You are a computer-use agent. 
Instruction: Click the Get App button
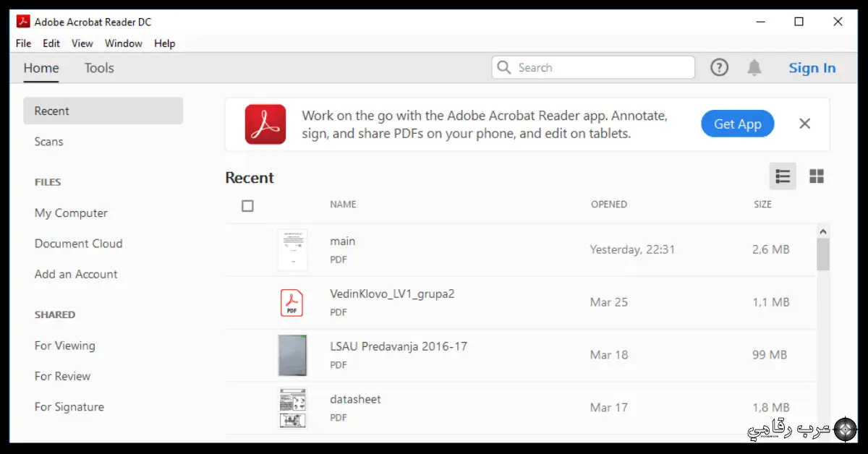click(x=737, y=124)
